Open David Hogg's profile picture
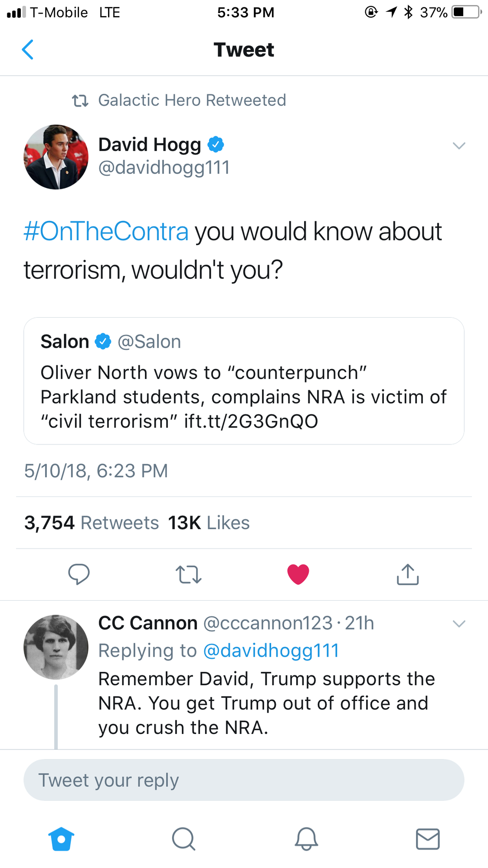This screenshot has height=868, width=488. 56,157
